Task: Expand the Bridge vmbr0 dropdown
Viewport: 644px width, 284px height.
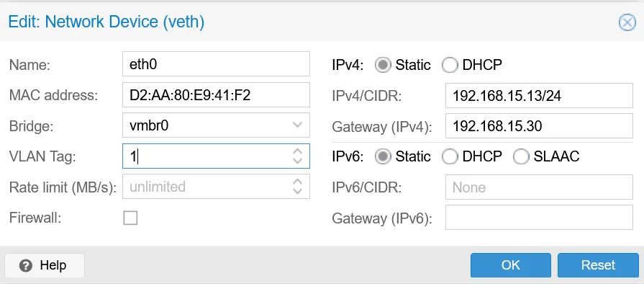Action: [297, 125]
